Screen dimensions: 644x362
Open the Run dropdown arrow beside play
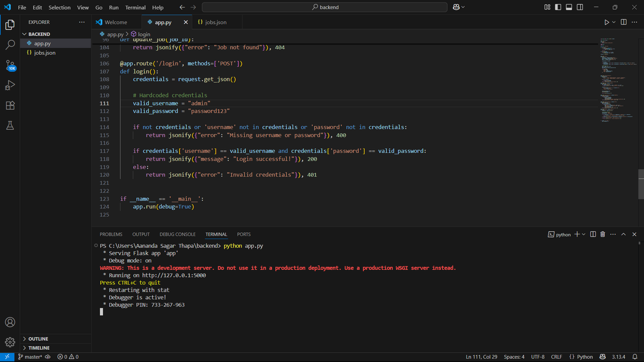coord(614,22)
